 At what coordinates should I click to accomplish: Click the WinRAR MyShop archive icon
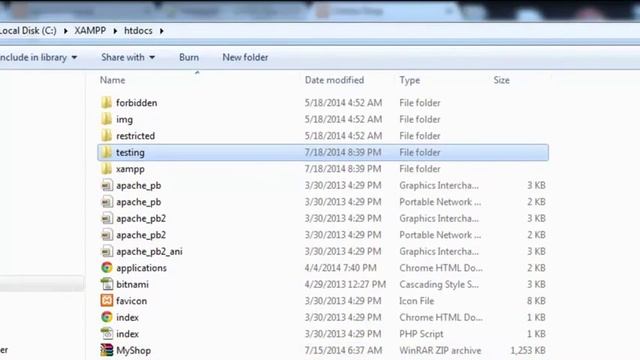point(107,350)
